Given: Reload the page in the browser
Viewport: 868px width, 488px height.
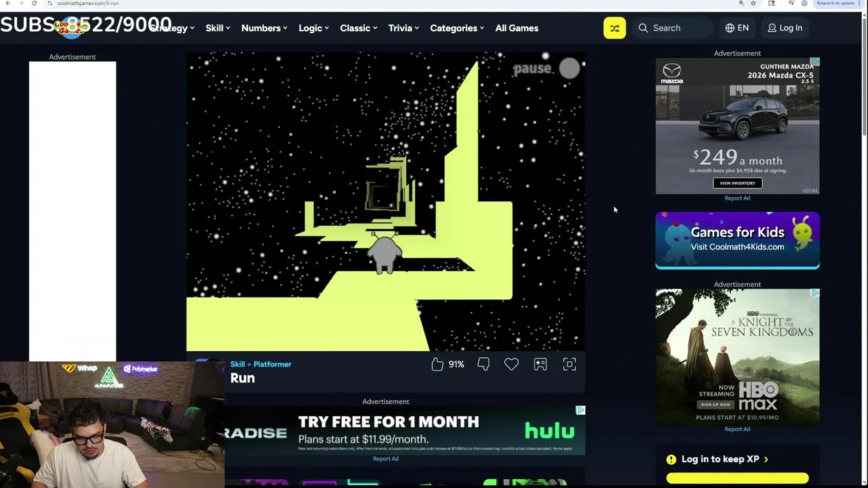Looking at the screenshot, I should [x=34, y=3].
